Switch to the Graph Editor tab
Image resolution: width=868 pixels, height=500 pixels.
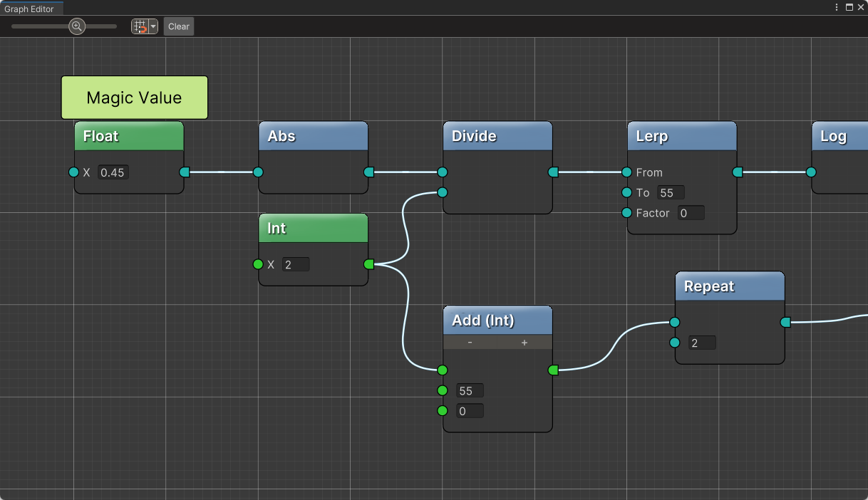[29, 9]
